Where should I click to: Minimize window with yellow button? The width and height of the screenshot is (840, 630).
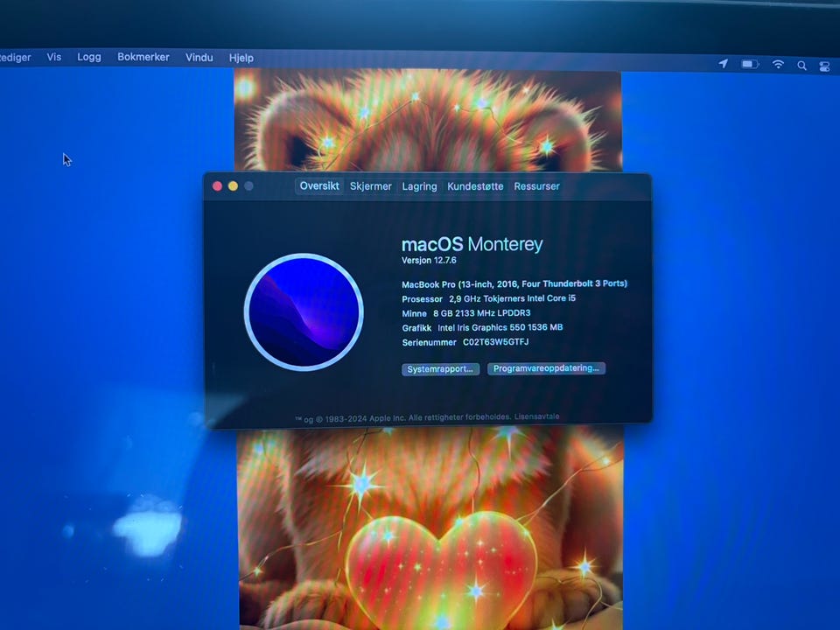[233, 185]
